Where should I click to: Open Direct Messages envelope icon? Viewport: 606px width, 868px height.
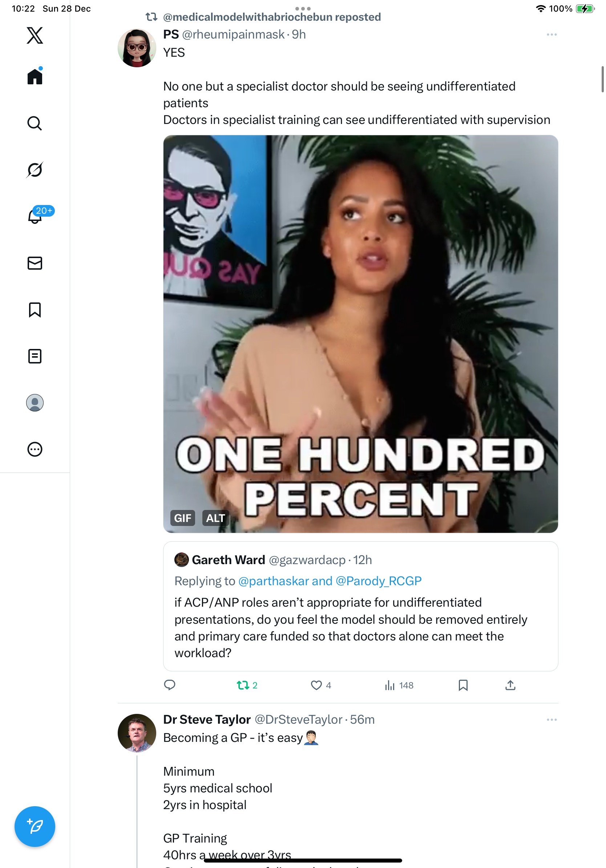click(35, 263)
